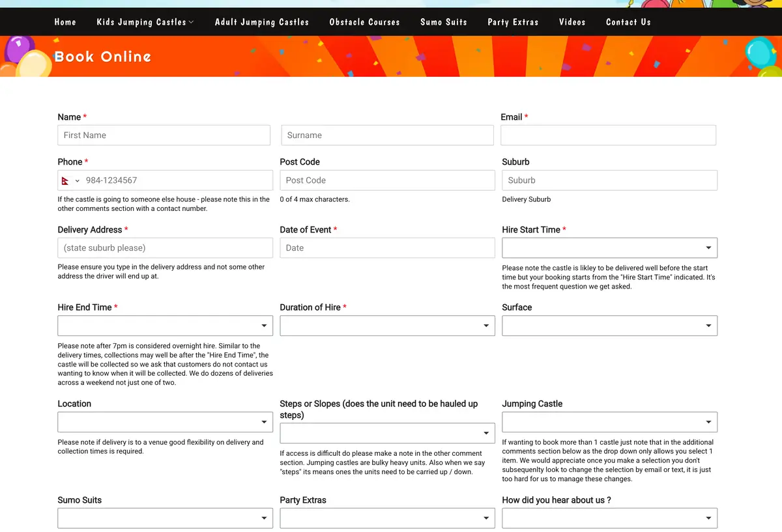Viewport: 782px width, 532px height.
Task: Click the '0 of 4 max characters' text
Action: pyautogui.click(x=315, y=199)
